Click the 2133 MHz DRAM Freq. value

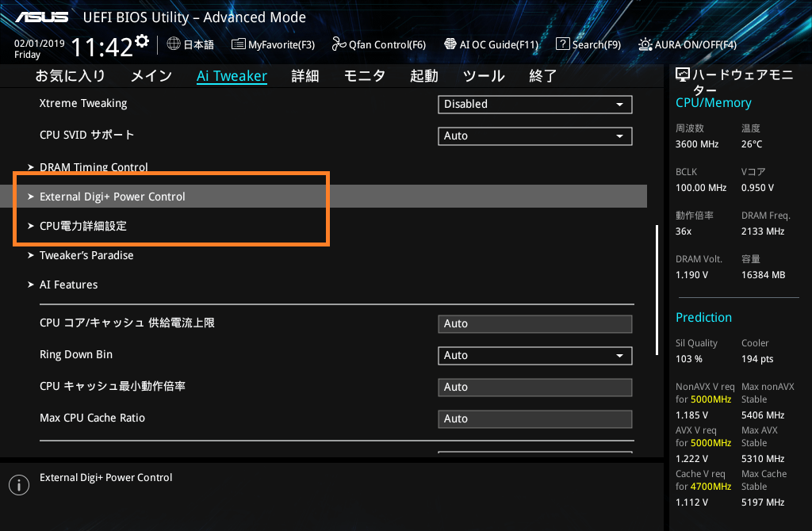[763, 231]
